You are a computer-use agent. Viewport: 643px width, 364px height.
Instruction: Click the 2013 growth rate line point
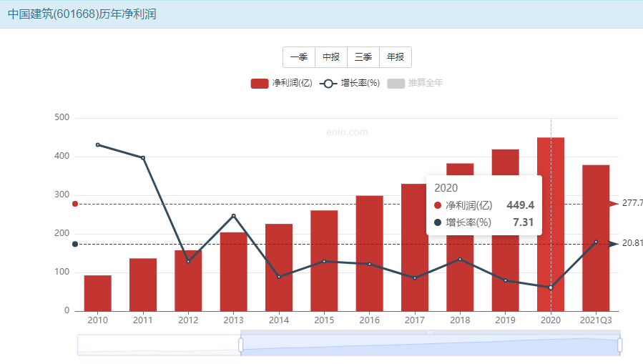coord(234,216)
